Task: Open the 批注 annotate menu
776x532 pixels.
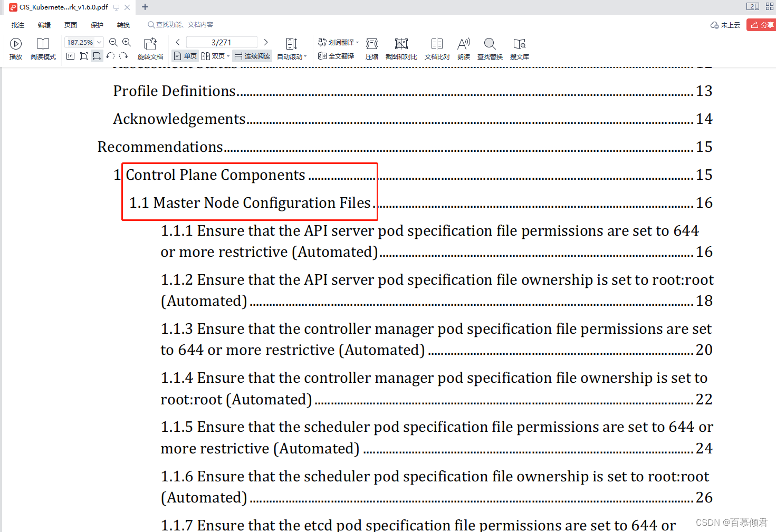Action: pos(18,25)
